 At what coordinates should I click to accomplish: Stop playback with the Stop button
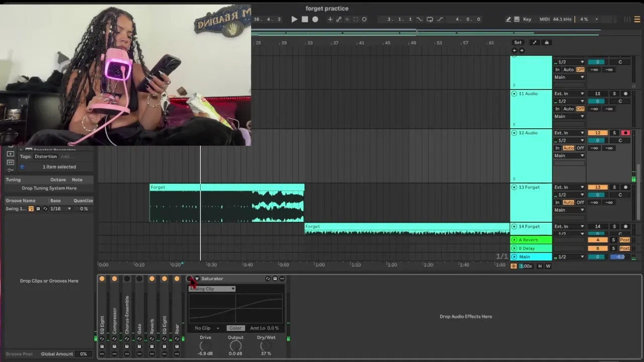[305, 19]
